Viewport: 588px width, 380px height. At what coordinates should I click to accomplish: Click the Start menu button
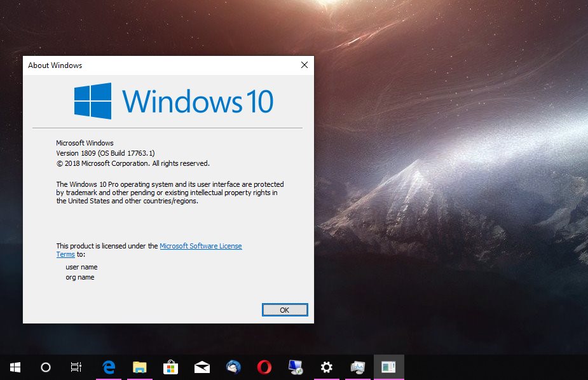(x=14, y=367)
